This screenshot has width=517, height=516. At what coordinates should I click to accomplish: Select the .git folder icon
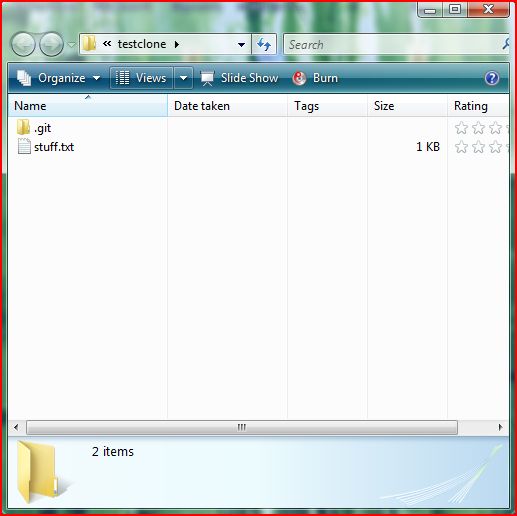[23, 128]
